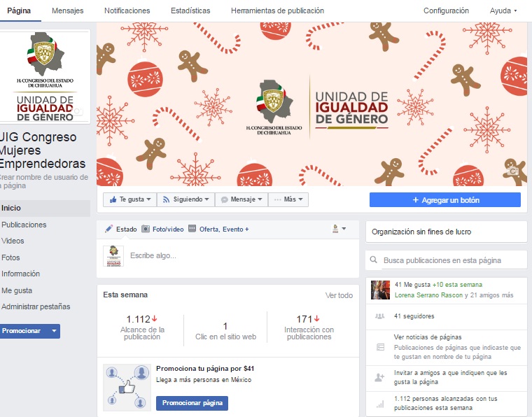Click the search magnifier icon in page search
The height and width of the screenshot is (417, 532).
click(374, 260)
